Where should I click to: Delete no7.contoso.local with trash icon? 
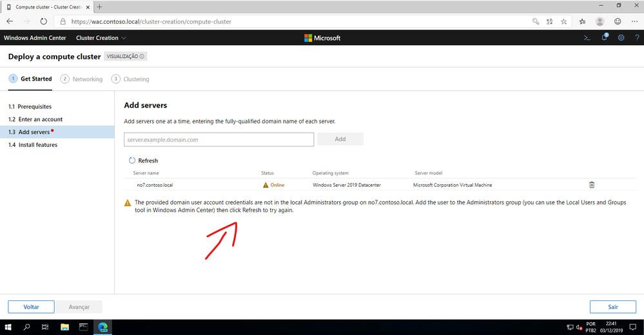tap(592, 185)
